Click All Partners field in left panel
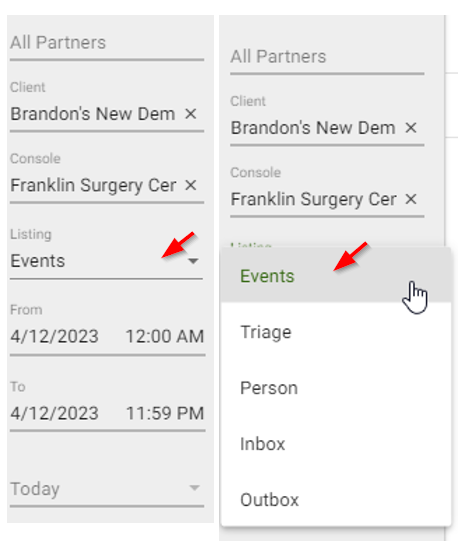Viewport: 466px width, 560px height. click(107, 43)
